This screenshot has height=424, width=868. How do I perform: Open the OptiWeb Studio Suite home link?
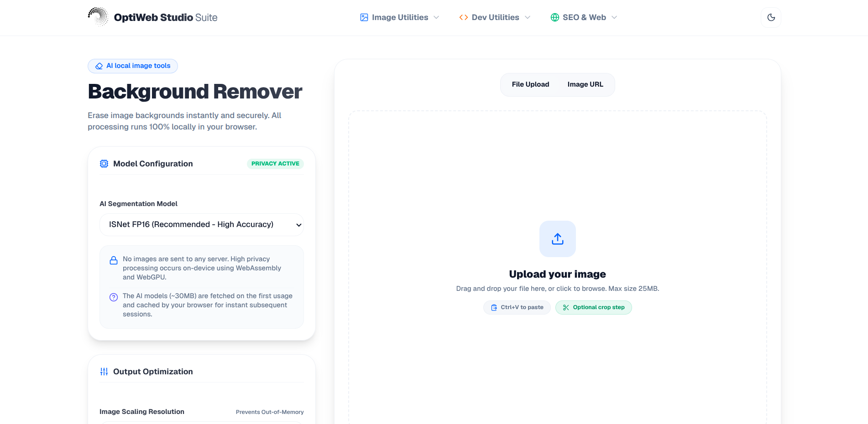coord(152,17)
